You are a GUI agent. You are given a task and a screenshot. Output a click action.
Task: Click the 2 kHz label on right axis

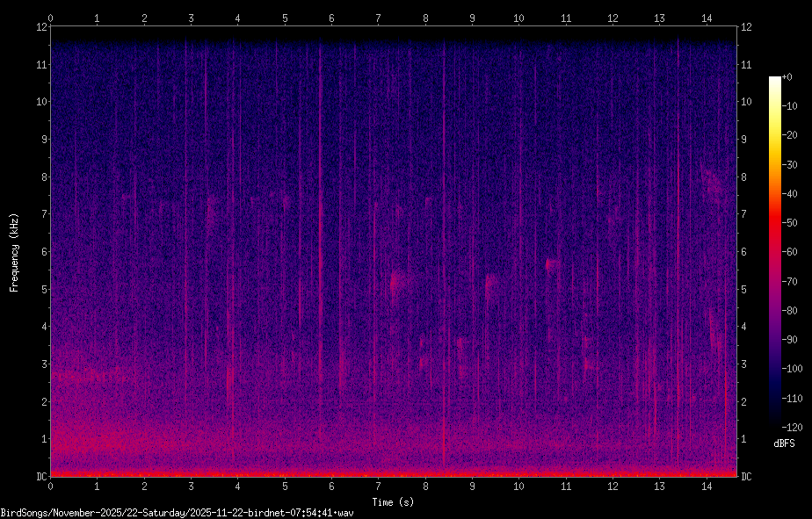pos(746,402)
